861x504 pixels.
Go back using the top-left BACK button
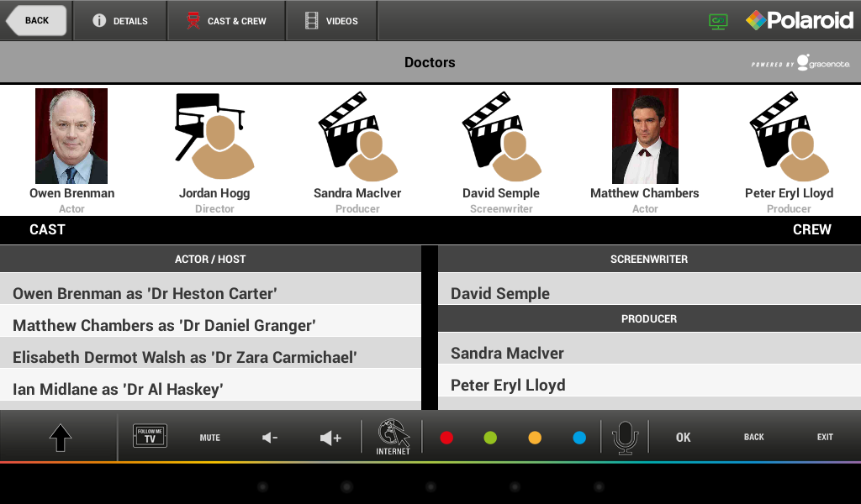[36, 21]
